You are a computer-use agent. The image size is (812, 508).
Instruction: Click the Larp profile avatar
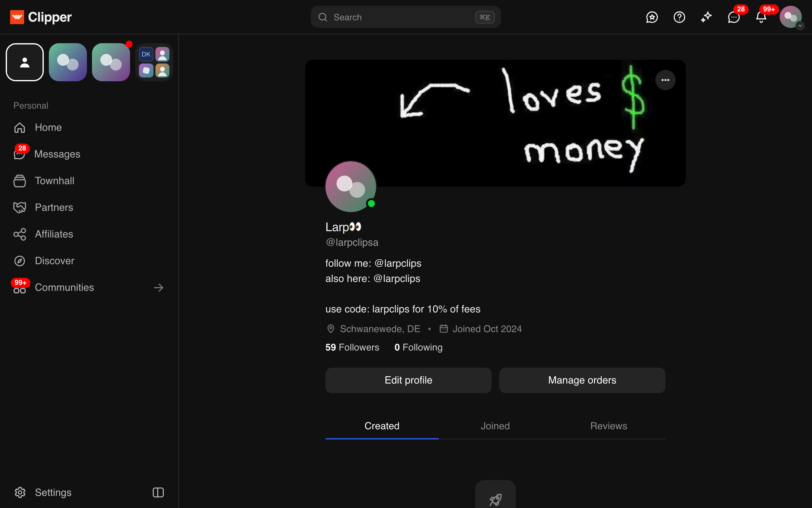tap(350, 186)
